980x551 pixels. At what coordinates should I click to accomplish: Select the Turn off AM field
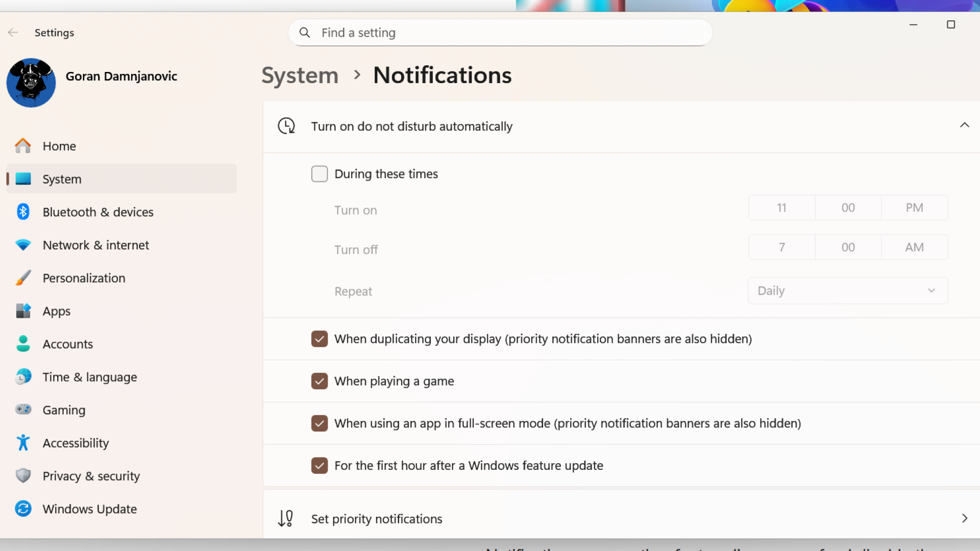pos(915,247)
